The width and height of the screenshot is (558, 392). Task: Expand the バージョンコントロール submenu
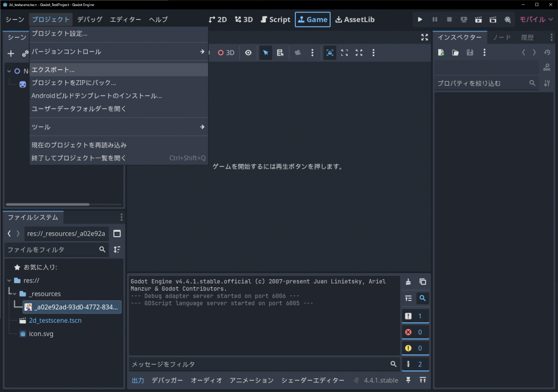(118, 52)
